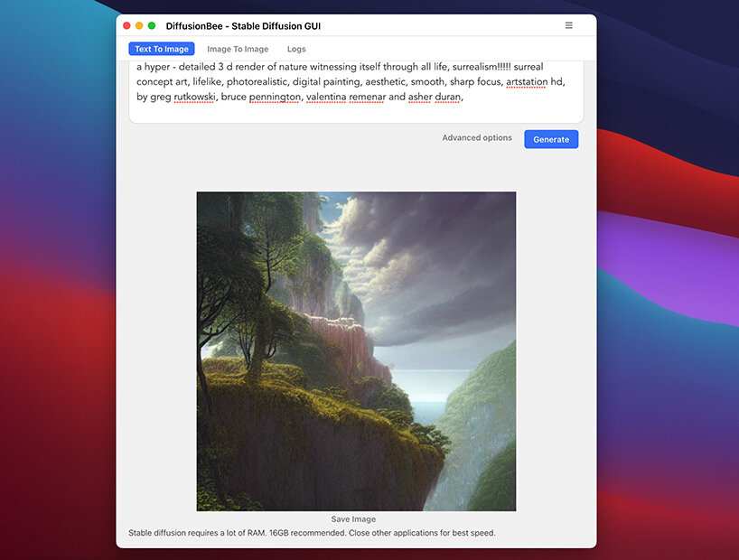Click the RAM recommendation notice at bottom
Image resolution: width=739 pixels, height=560 pixels.
pyautogui.click(x=312, y=533)
